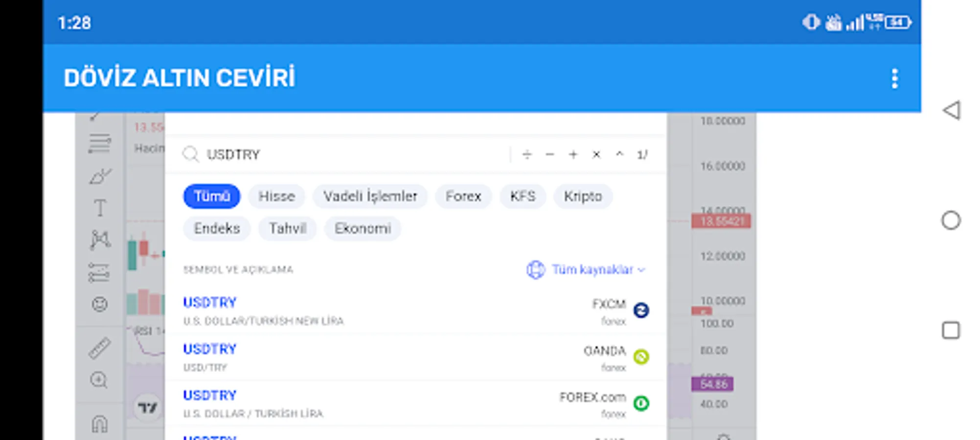Click the TradingView logo on chart
Image resolution: width=980 pixels, height=440 pixels.
pos(147,407)
